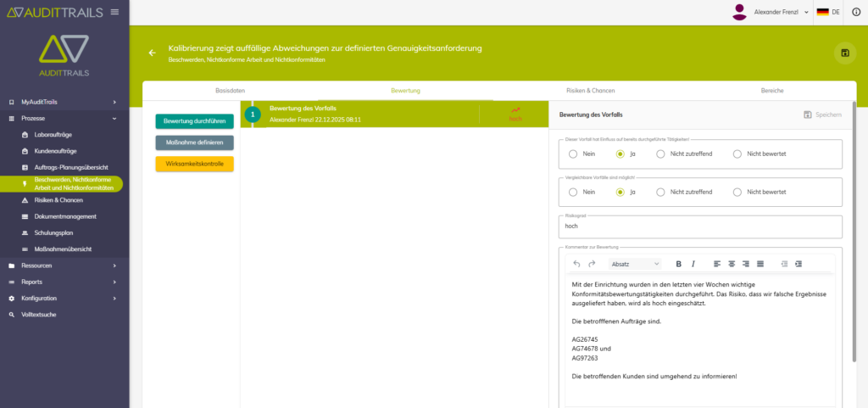The image size is (868, 408).
Task: Select 'Nein' for influence on performed activities
Action: [574, 154]
